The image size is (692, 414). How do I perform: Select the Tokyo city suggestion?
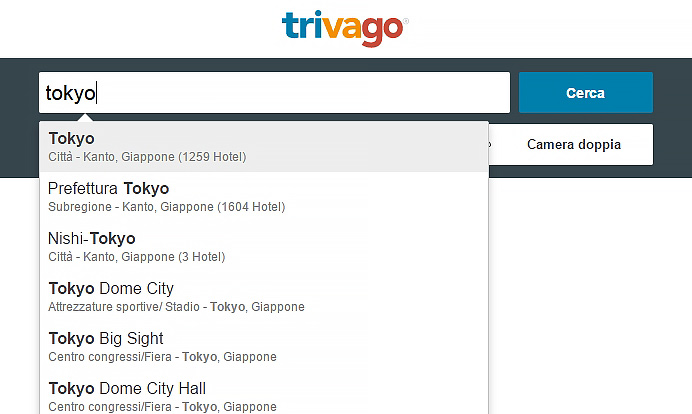click(x=264, y=147)
